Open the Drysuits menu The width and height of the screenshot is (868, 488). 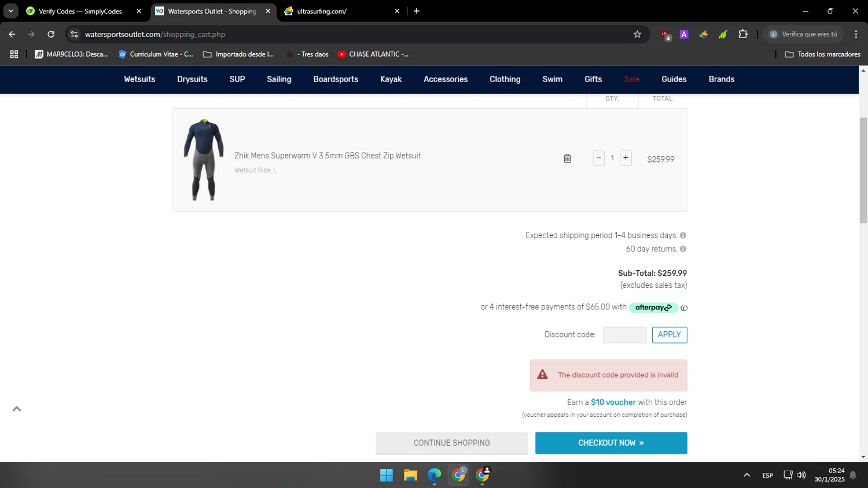(192, 79)
